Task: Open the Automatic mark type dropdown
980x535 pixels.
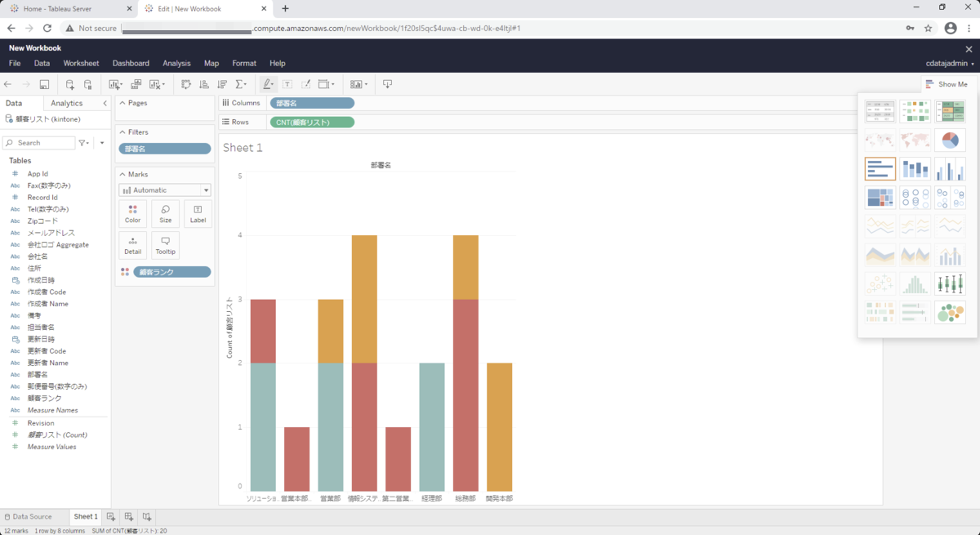Action: click(x=165, y=190)
